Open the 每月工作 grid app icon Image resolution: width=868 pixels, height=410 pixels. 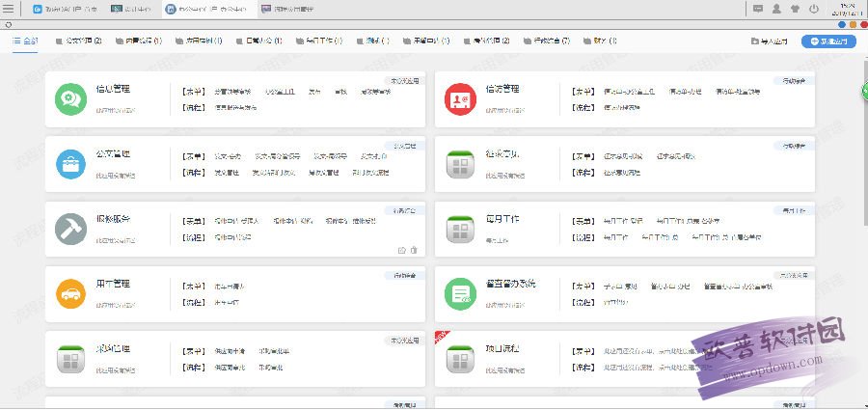(460, 230)
